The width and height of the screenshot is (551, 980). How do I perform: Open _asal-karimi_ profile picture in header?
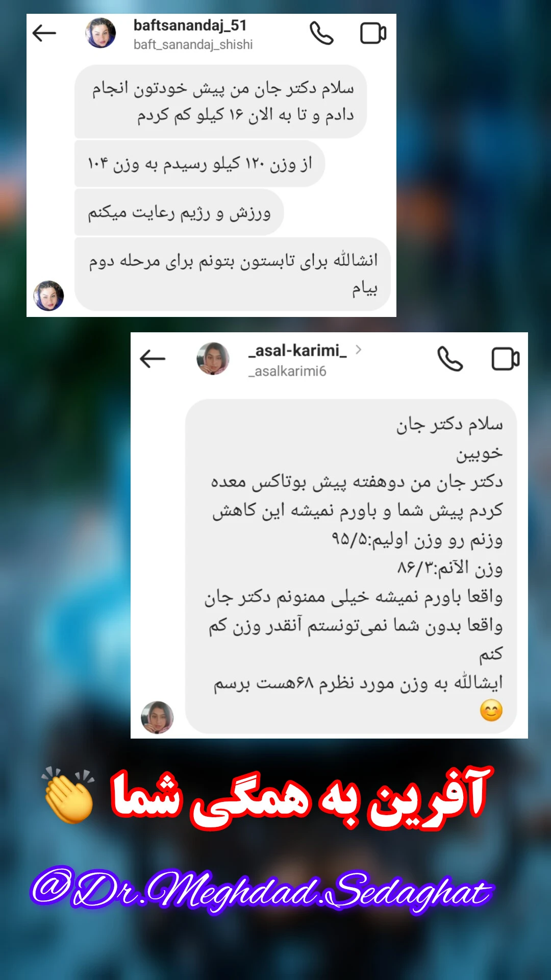tap(213, 359)
